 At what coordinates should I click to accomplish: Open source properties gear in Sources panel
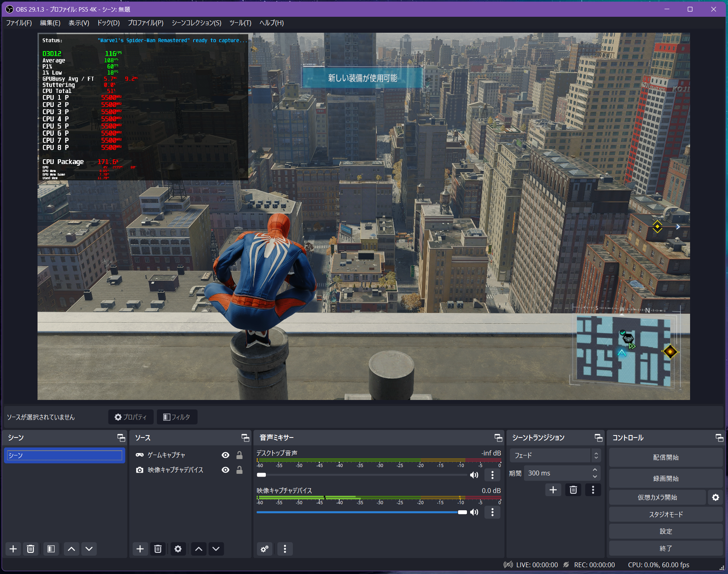tap(178, 549)
